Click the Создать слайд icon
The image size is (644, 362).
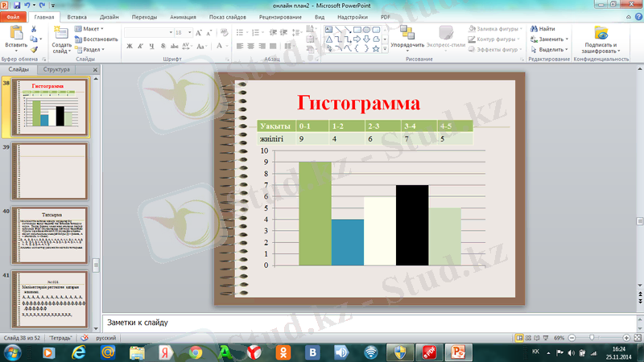click(62, 34)
